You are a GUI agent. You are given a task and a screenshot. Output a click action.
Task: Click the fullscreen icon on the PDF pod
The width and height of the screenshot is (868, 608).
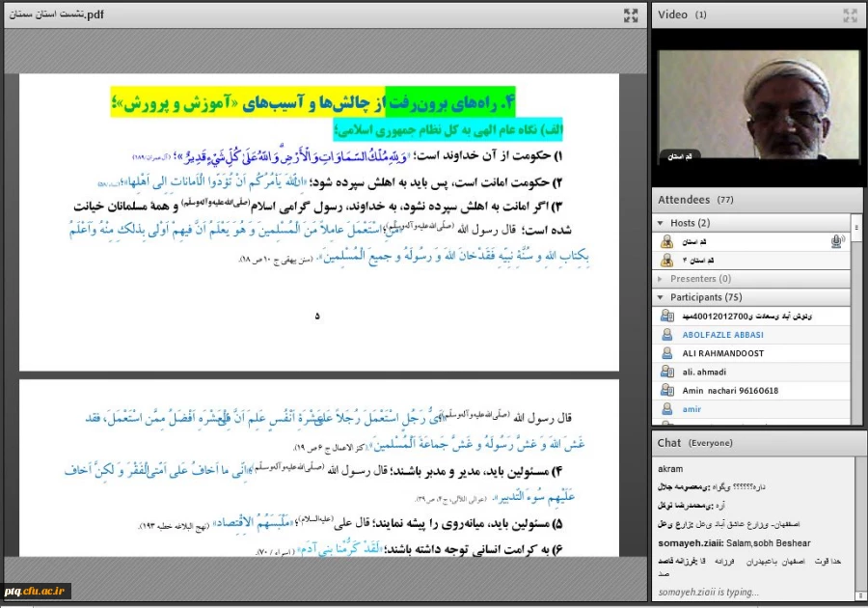(632, 14)
